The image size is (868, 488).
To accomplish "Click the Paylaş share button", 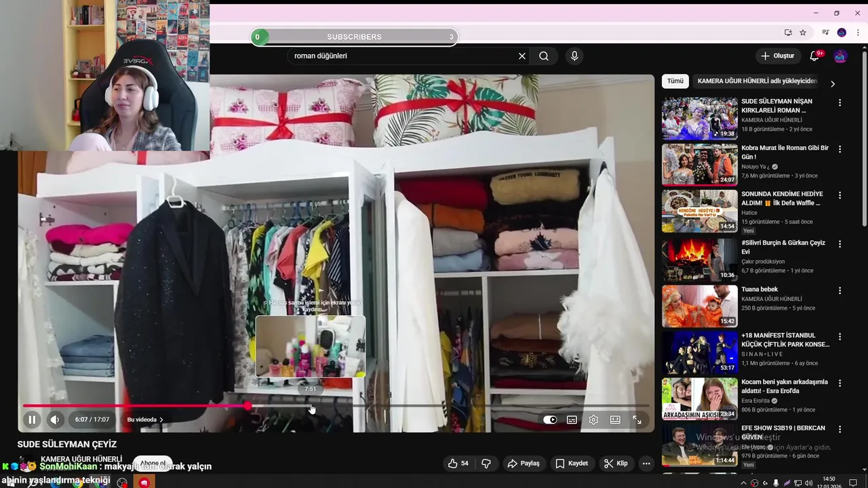I will (524, 464).
